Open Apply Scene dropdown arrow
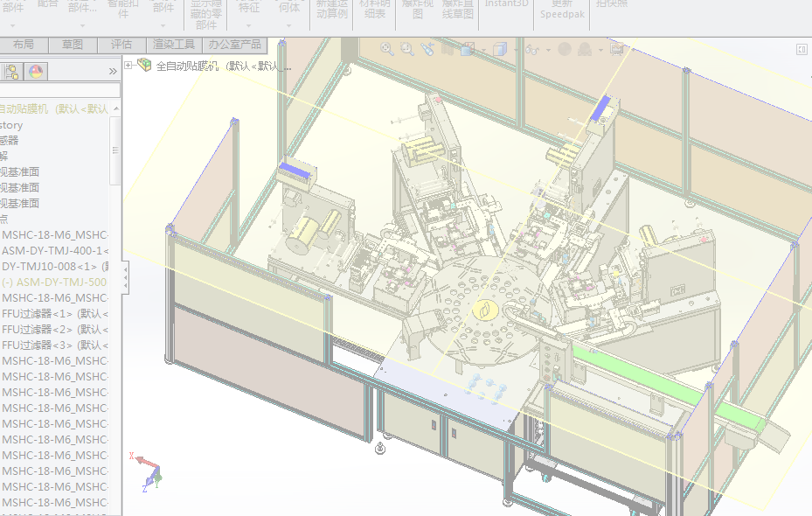 [x=600, y=50]
